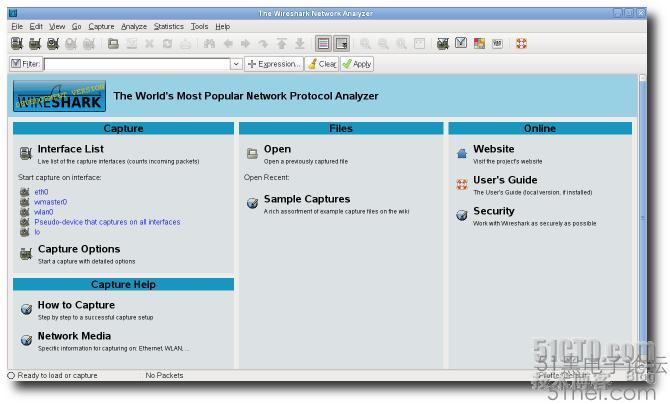Expand the filter history dropdown arrow
The width and height of the screenshot is (670, 404).
(x=236, y=64)
